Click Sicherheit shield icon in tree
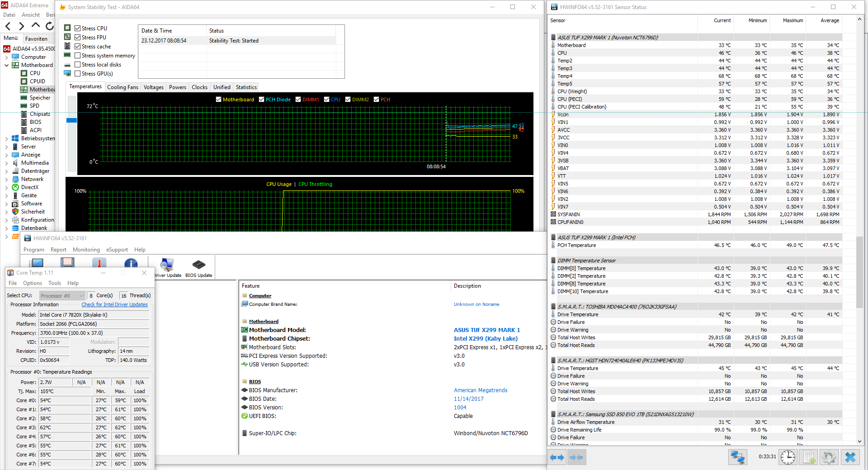868x470 pixels. click(15, 212)
